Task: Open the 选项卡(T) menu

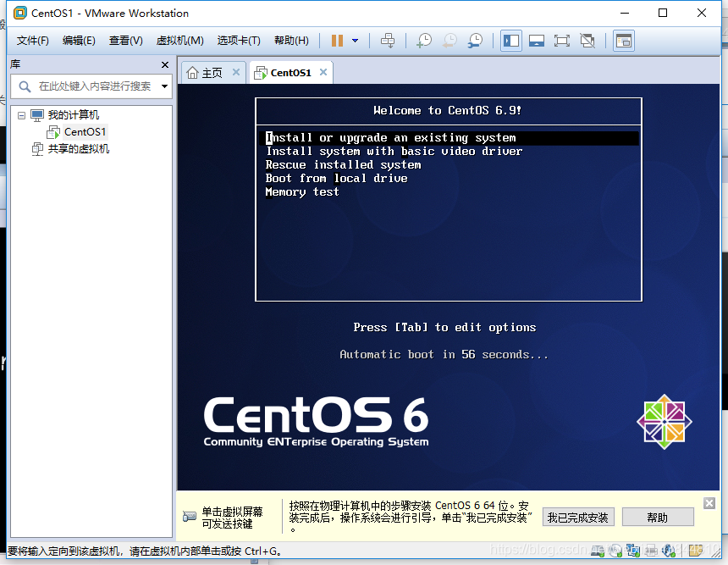Action: point(239,41)
